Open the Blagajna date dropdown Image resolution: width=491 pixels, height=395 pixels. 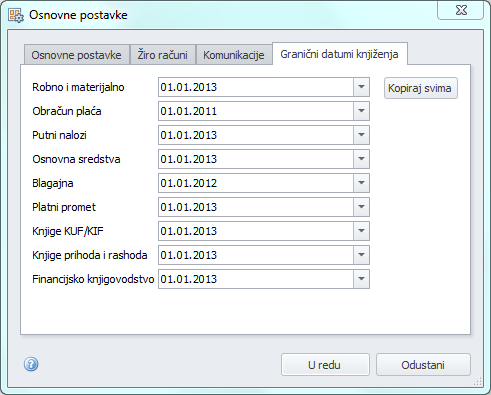tap(361, 183)
